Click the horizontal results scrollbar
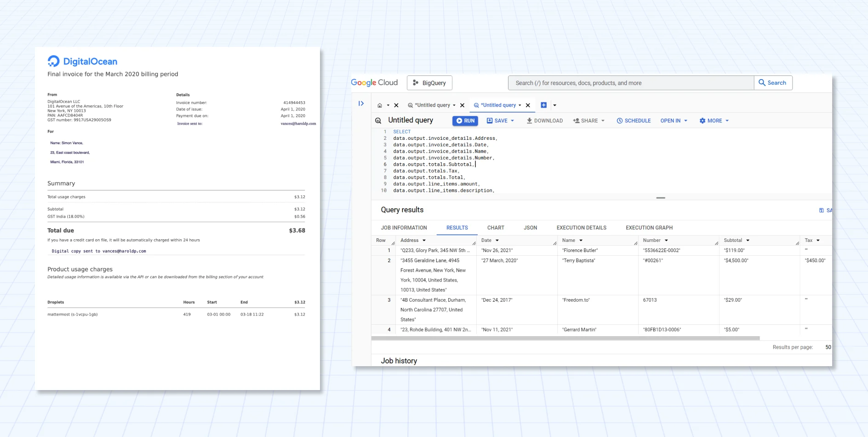Screen dimensions: 868x437 565,338
